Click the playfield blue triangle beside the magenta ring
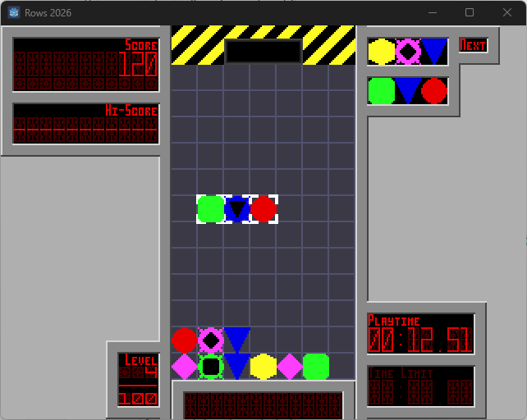 (237, 340)
